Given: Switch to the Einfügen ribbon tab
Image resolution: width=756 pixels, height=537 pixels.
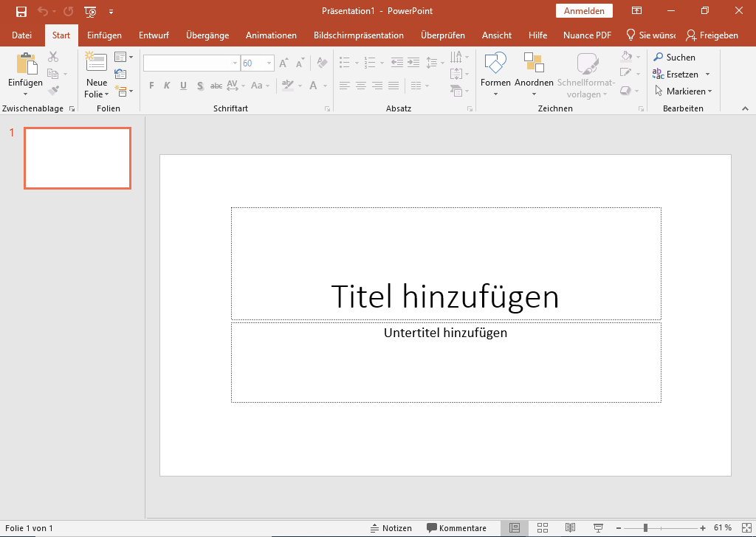Looking at the screenshot, I should pyautogui.click(x=103, y=35).
